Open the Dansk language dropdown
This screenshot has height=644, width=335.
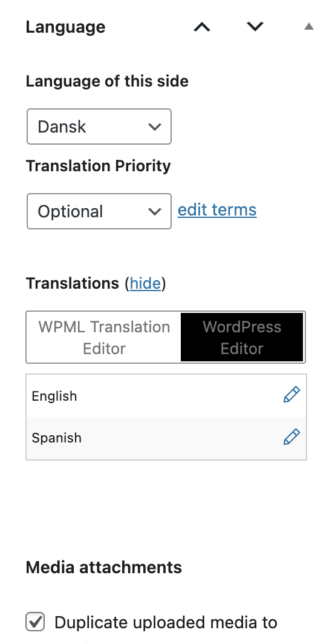99,126
